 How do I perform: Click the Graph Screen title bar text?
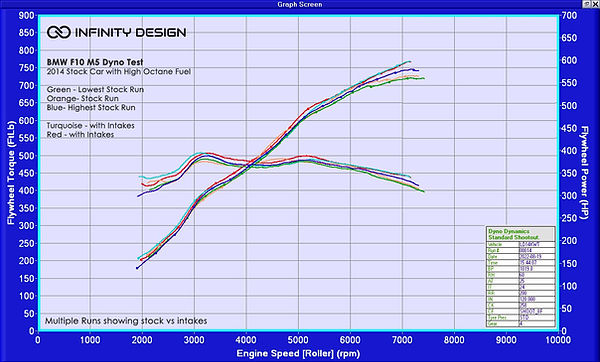(x=300, y=4)
